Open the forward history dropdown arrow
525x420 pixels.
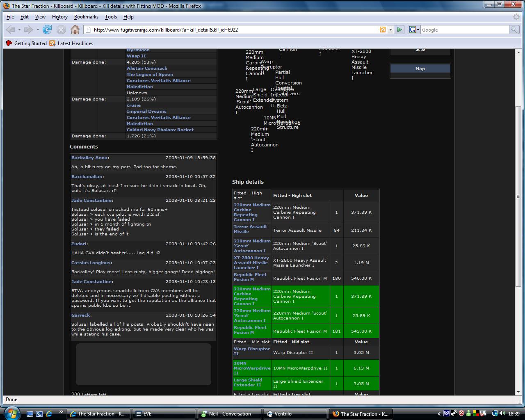coord(37,30)
